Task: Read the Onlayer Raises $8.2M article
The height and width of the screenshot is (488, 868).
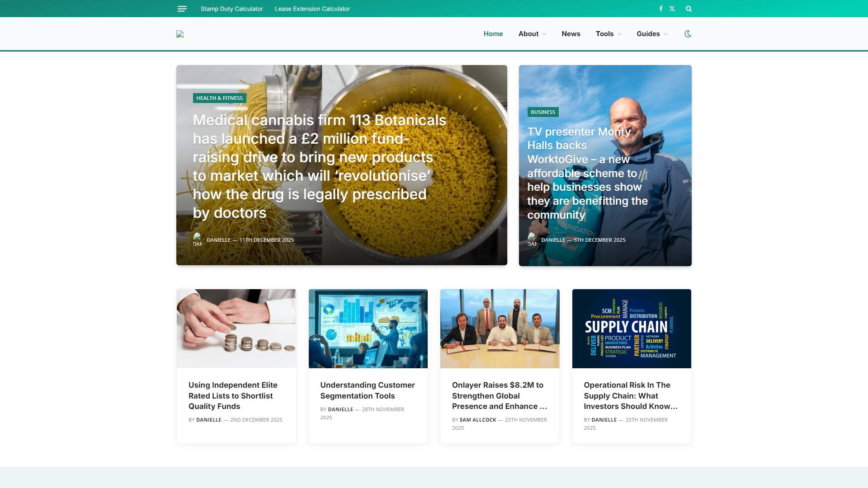Action: pyautogui.click(x=497, y=395)
